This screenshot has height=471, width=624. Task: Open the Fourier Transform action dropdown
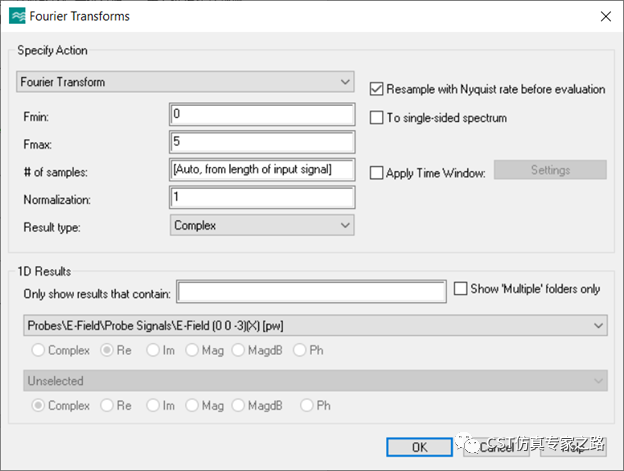click(x=185, y=82)
